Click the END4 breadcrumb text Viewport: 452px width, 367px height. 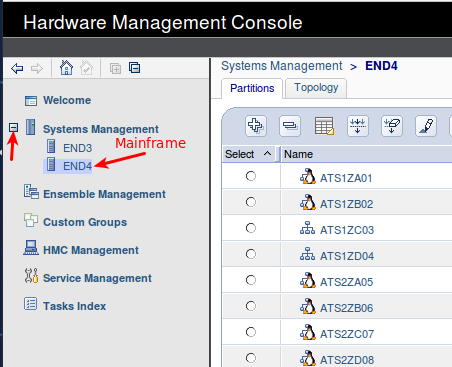click(381, 66)
